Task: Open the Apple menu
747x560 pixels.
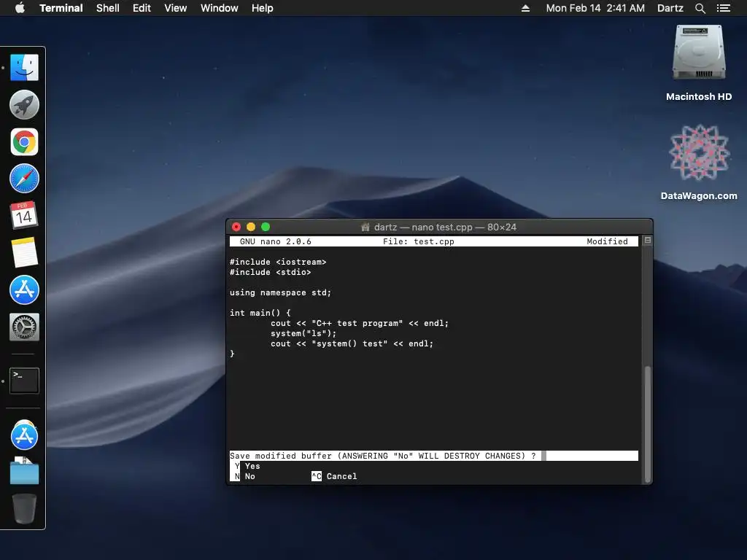Action: [x=20, y=8]
